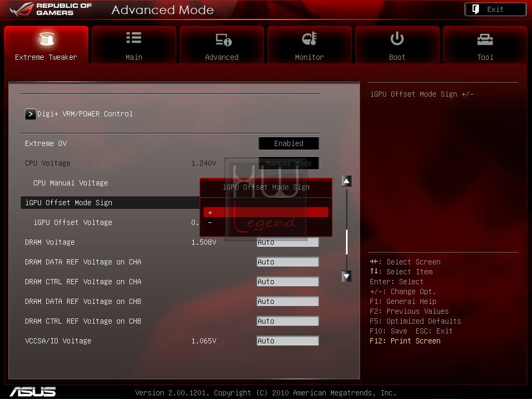Select the CPU Voltage label
The width and height of the screenshot is (532, 399).
pos(47,163)
